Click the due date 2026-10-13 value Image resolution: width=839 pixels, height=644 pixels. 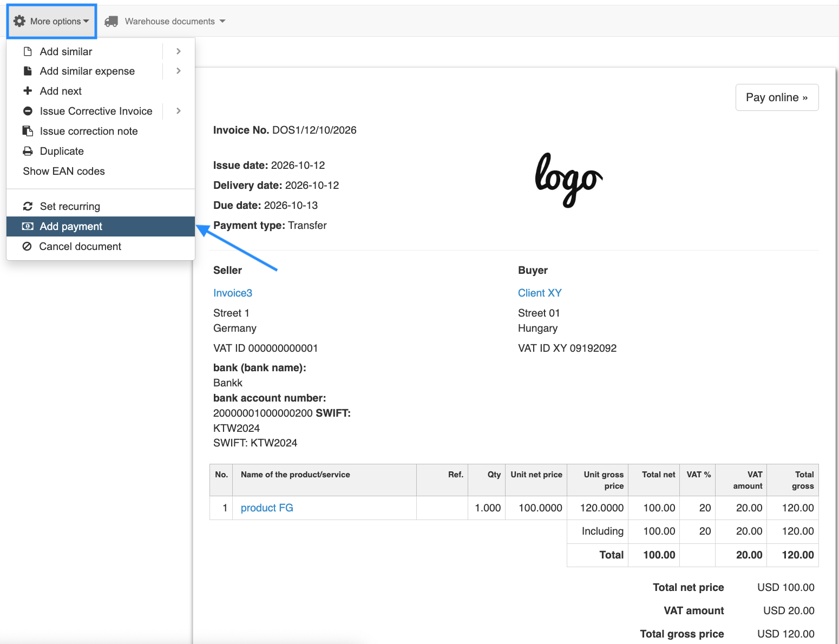pyautogui.click(x=291, y=205)
